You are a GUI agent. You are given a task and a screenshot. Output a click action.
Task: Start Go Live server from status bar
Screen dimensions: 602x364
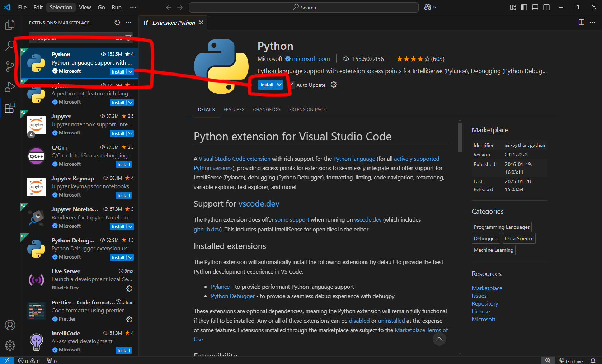pyautogui.click(x=571, y=361)
